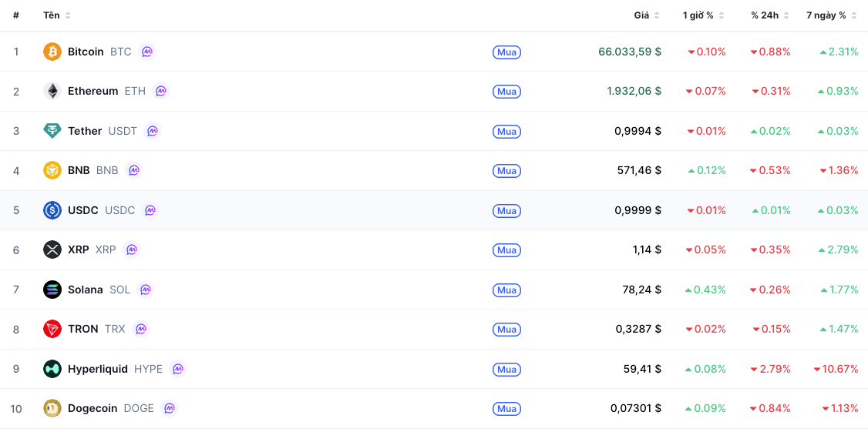The height and width of the screenshot is (432, 868).
Task: Open the chat icon beside Dogecoin DOGE
Action: click(x=170, y=408)
